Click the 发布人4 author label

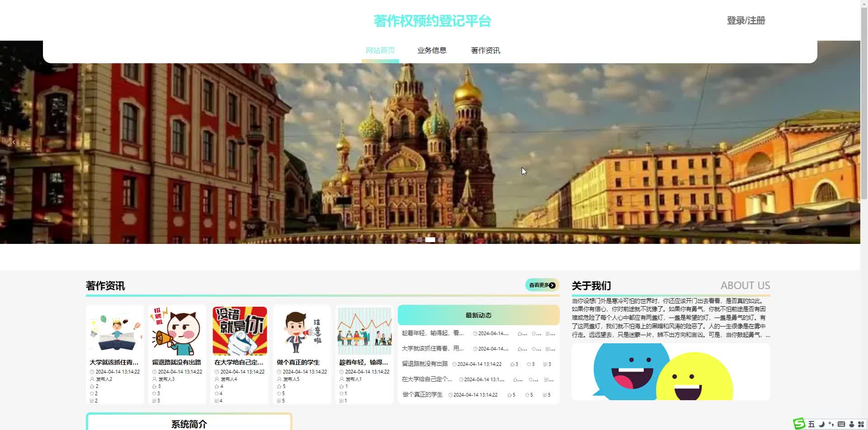tap(229, 379)
